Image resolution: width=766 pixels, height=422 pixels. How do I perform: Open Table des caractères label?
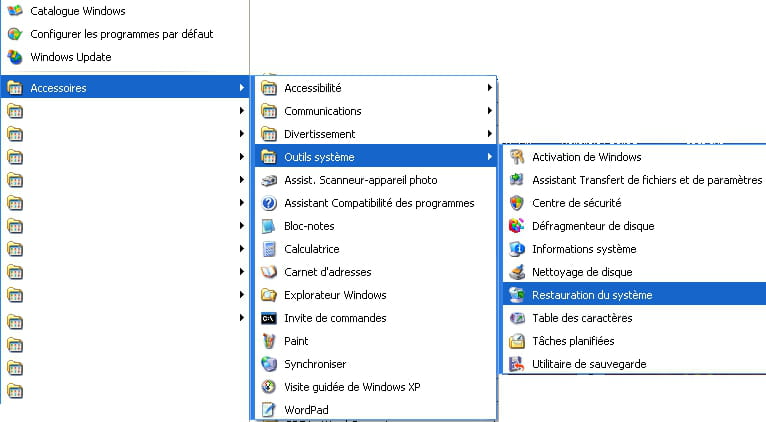click(x=582, y=318)
